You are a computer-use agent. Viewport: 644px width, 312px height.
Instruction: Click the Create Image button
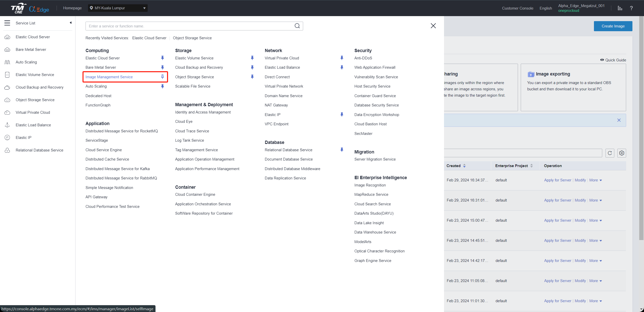613,26
